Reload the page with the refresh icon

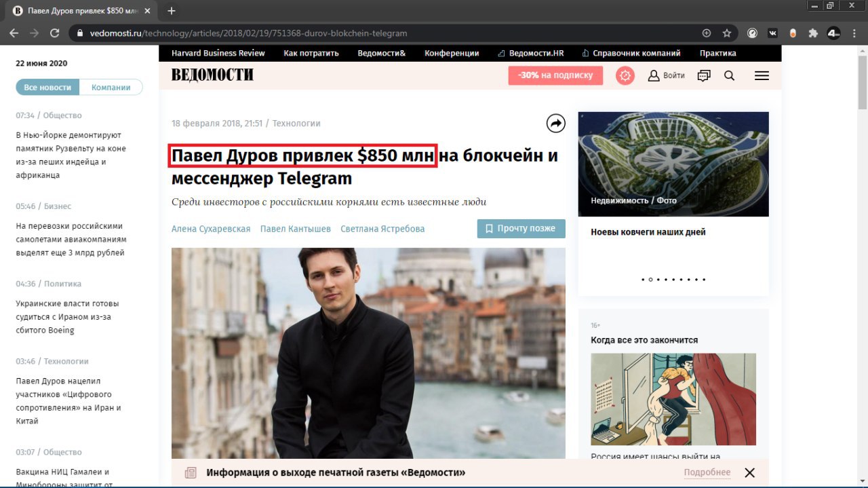[x=55, y=33]
